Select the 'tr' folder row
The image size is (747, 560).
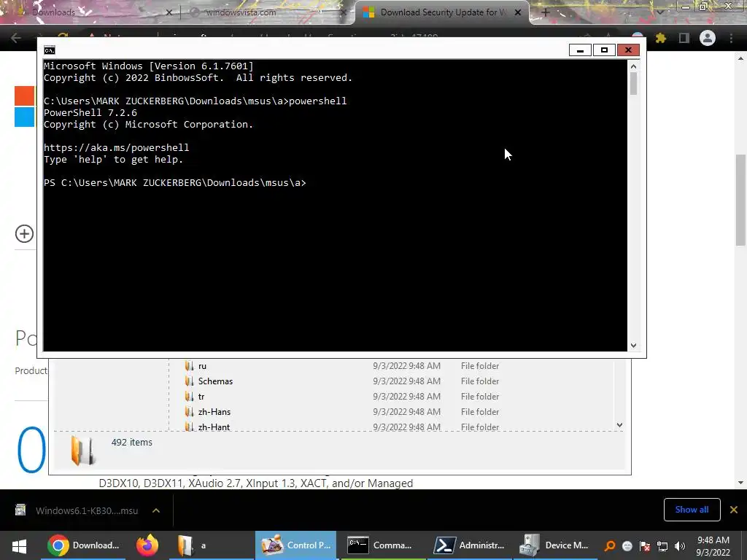[343, 396]
